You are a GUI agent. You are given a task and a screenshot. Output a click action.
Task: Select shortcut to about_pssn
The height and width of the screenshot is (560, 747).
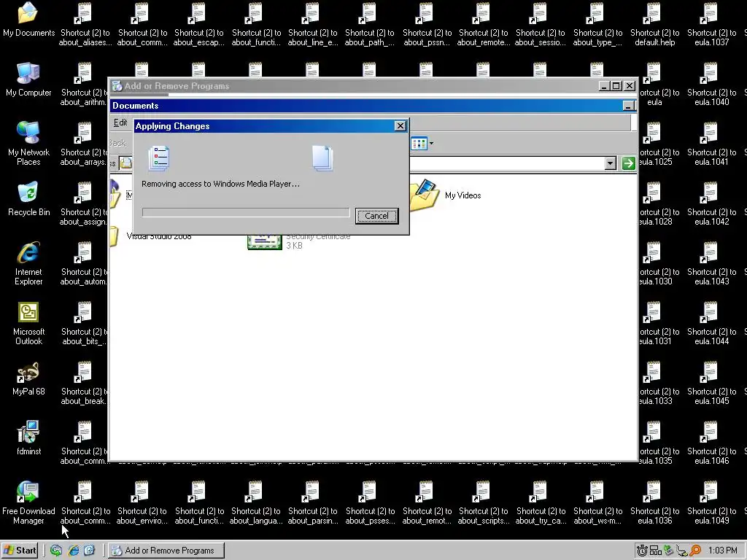pyautogui.click(x=427, y=25)
